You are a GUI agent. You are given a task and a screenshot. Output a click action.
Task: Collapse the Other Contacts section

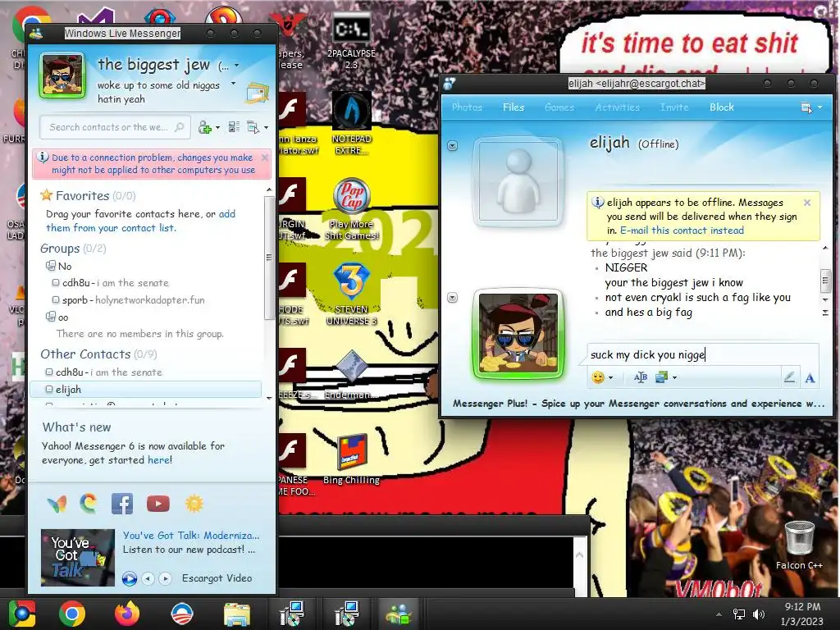click(x=85, y=354)
